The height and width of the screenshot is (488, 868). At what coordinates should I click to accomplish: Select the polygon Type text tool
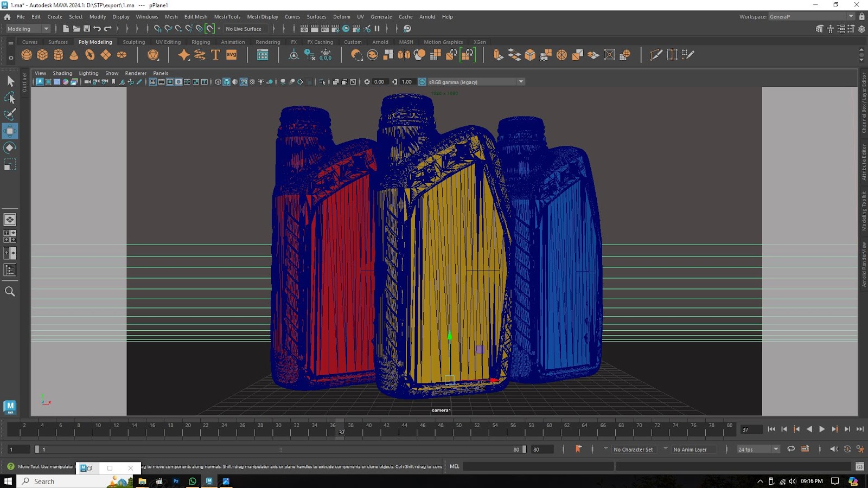tap(215, 55)
